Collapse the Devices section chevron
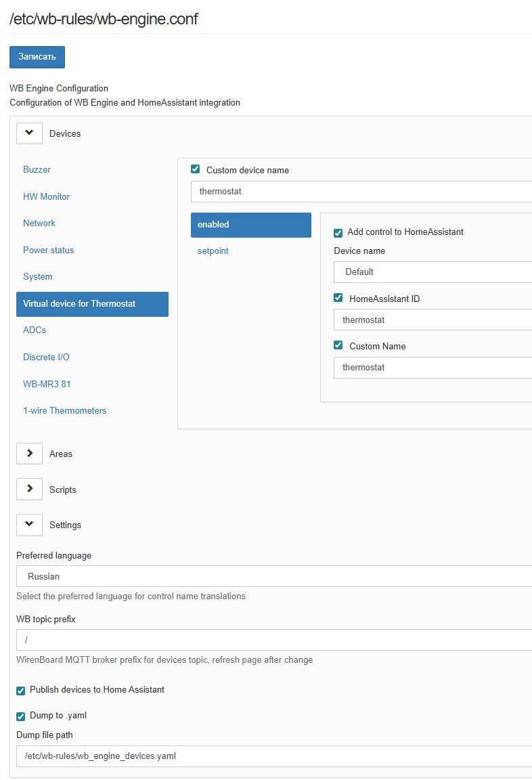 click(29, 133)
